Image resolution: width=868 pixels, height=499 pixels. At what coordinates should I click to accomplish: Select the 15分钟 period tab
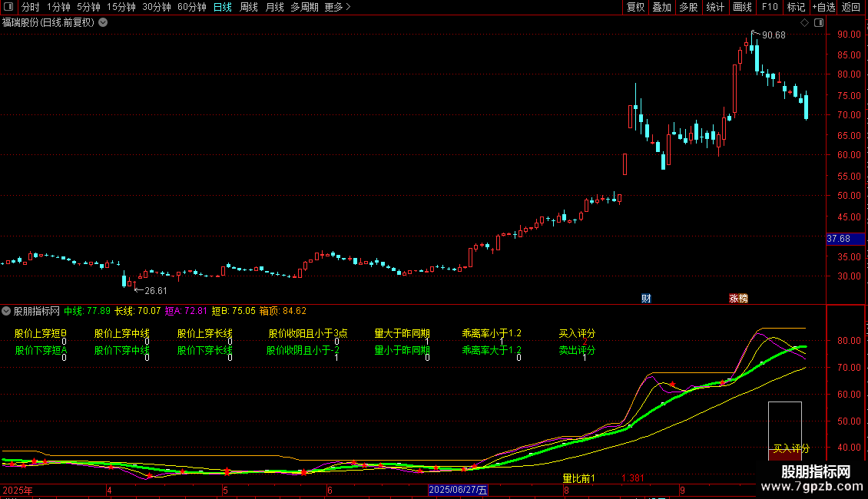click(x=121, y=7)
